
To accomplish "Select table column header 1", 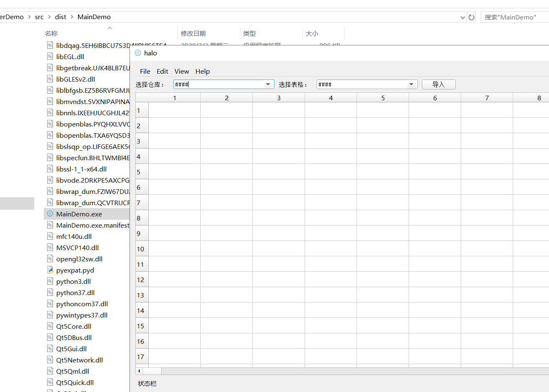I will tap(175, 98).
